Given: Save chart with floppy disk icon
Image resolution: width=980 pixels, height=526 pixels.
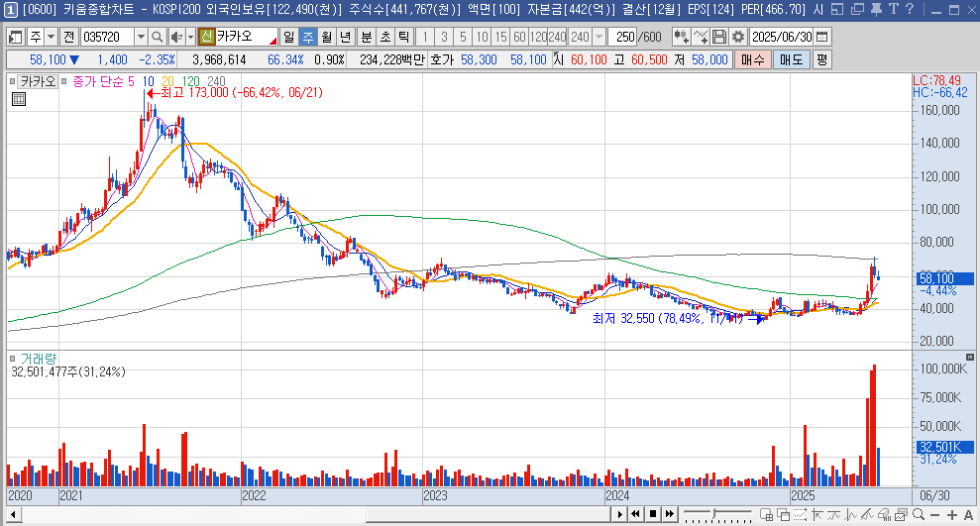Looking at the screenshot, I should pyautogui.click(x=719, y=37).
